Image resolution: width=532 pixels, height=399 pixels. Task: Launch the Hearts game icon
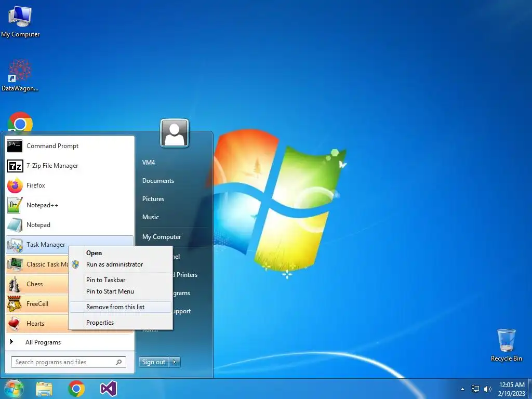coord(15,324)
